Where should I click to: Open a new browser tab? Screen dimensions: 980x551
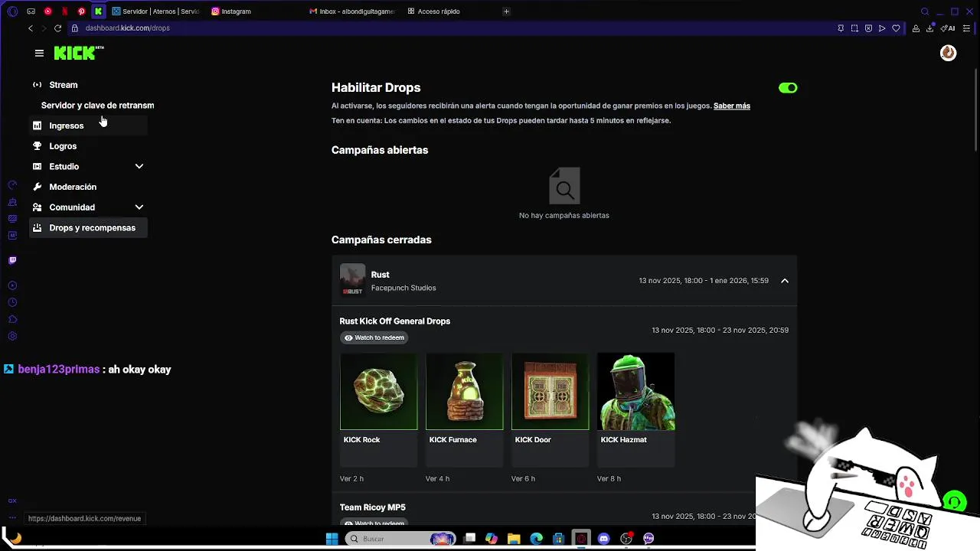click(x=506, y=11)
